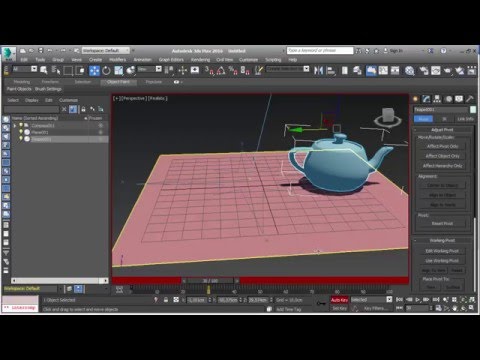The height and width of the screenshot is (360, 480).
Task: Toggle the Percent Snap icon
Action: pos(233,70)
